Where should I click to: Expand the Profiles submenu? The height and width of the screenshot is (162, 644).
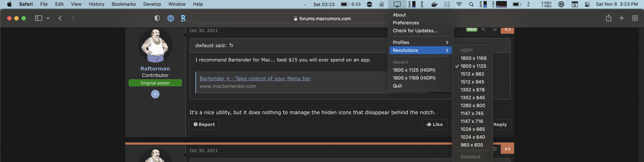pyautogui.click(x=421, y=43)
